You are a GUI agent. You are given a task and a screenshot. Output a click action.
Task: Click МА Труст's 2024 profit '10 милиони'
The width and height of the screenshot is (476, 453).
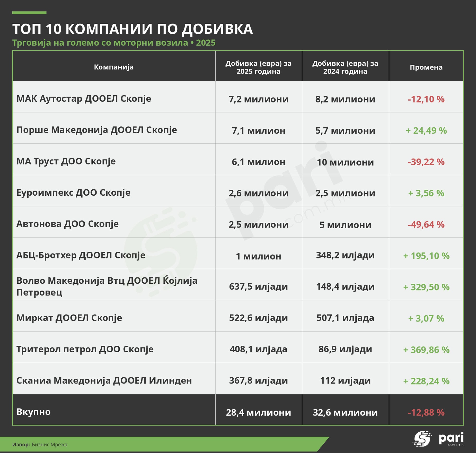coord(345,162)
